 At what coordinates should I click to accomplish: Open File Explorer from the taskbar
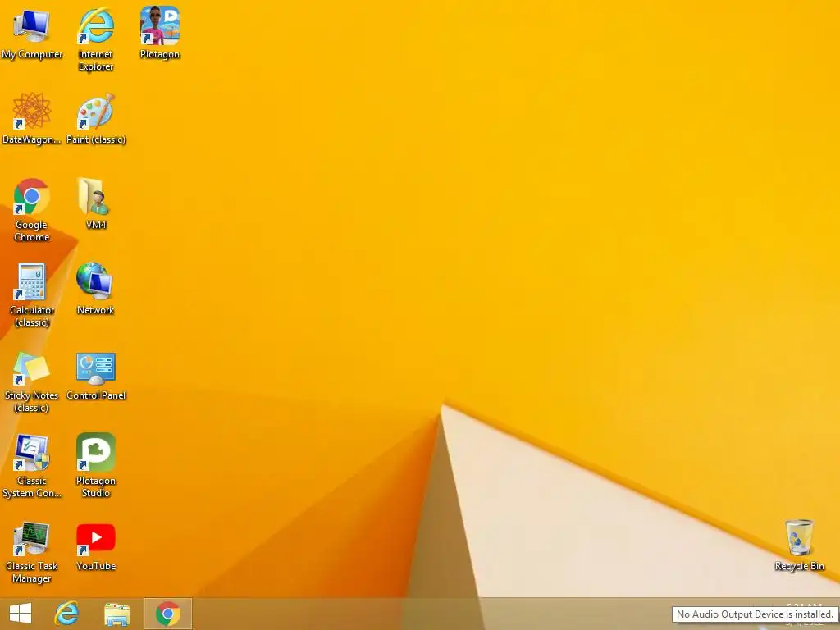click(116, 614)
